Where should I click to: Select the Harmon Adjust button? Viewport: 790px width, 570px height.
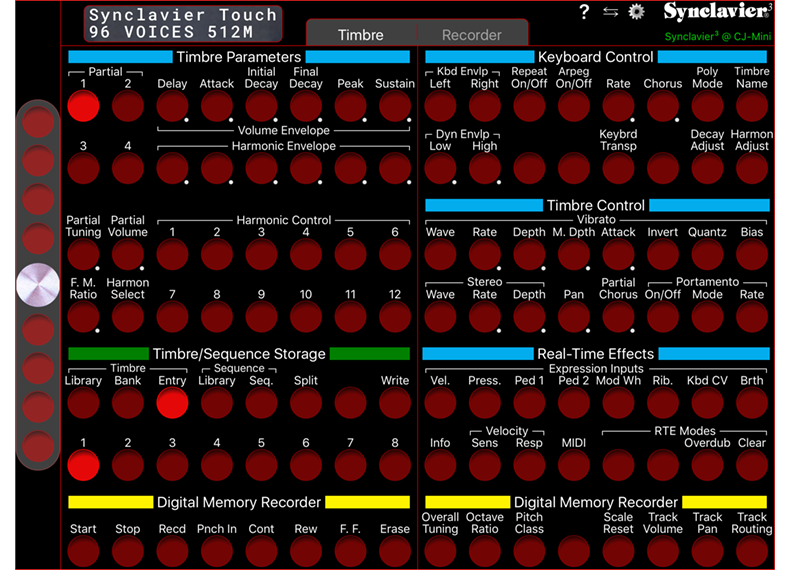pos(752,168)
